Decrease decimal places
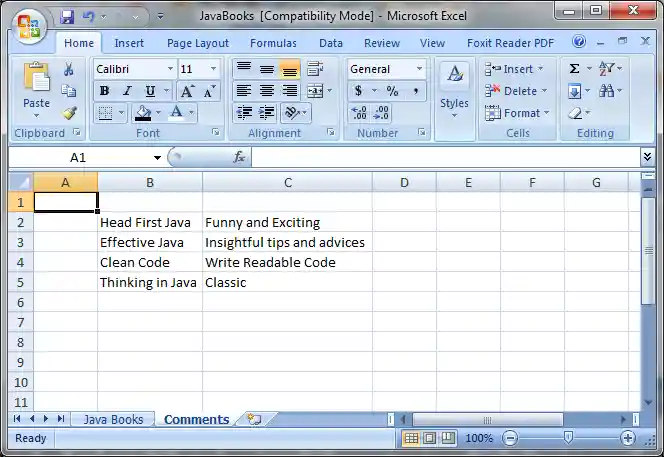The width and height of the screenshot is (664, 457). pyautogui.click(x=381, y=113)
